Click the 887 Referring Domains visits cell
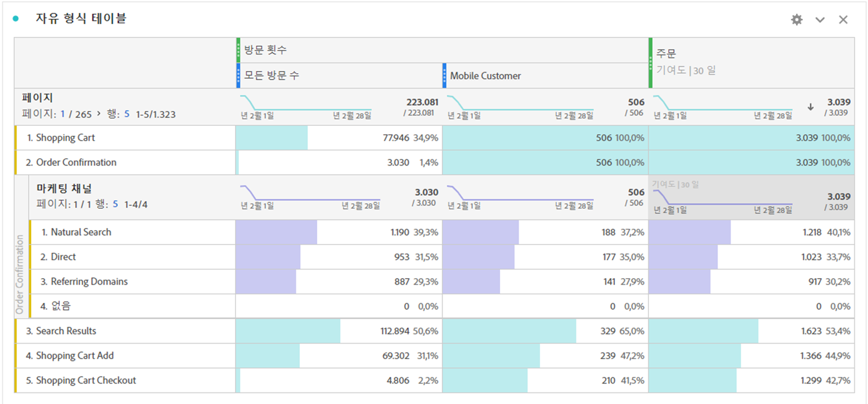 point(339,282)
